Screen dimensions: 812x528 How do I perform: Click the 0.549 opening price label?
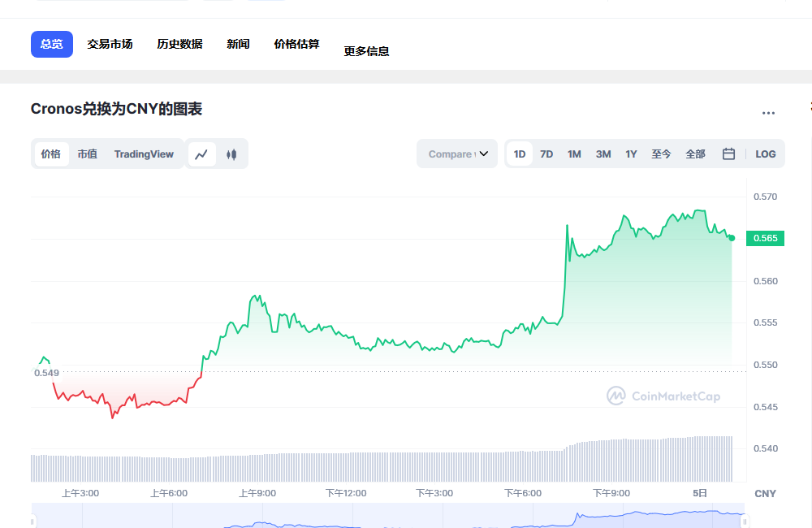pyautogui.click(x=46, y=373)
